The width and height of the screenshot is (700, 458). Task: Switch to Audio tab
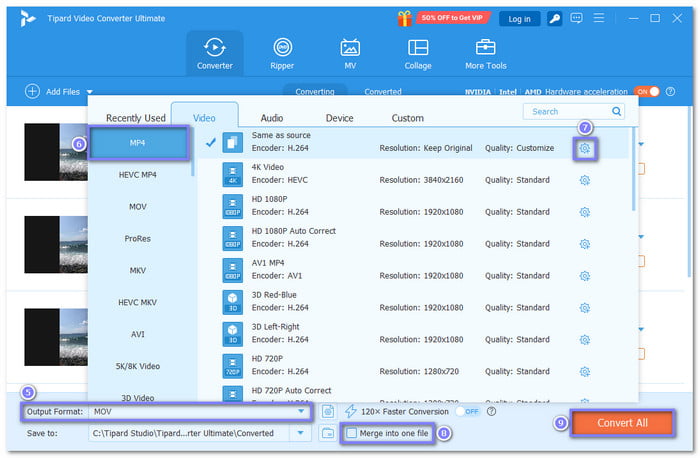click(x=272, y=118)
